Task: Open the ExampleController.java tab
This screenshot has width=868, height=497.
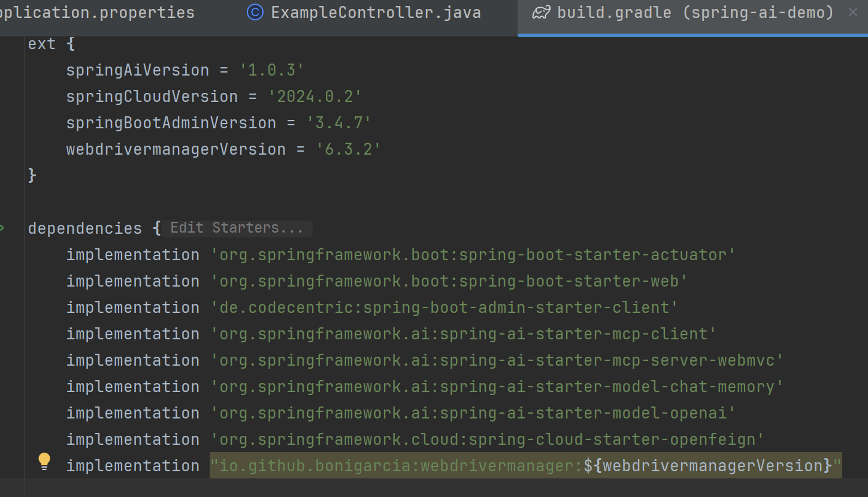Action: [x=376, y=13]
